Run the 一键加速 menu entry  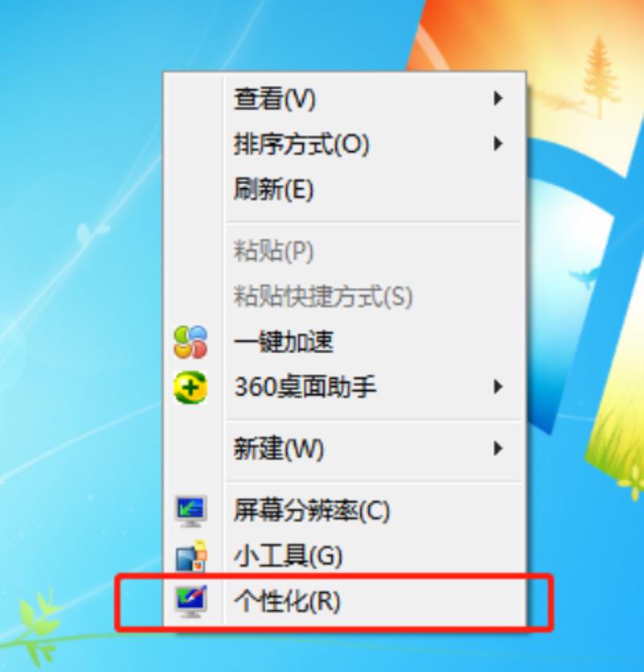click(x=345, y=341)
